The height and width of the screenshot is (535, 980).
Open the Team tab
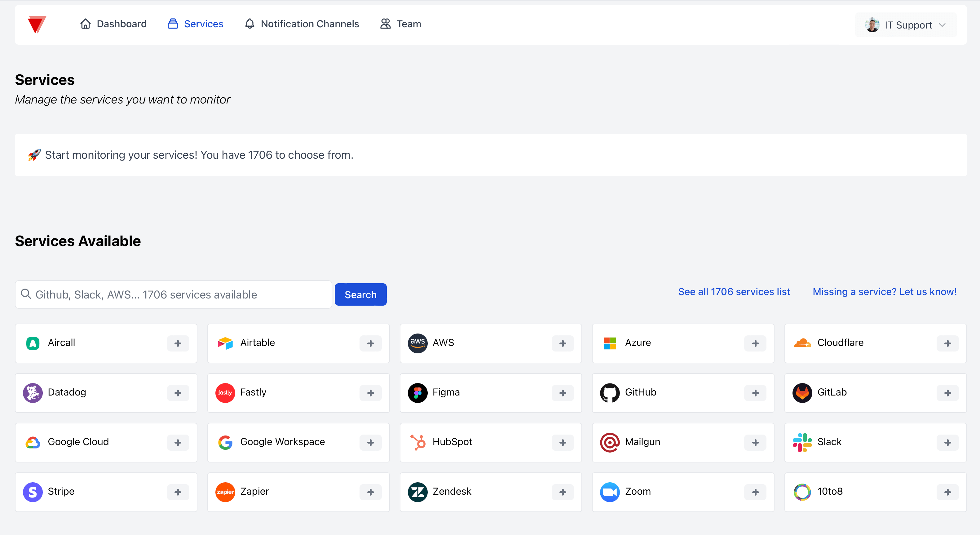click(401, 24)
